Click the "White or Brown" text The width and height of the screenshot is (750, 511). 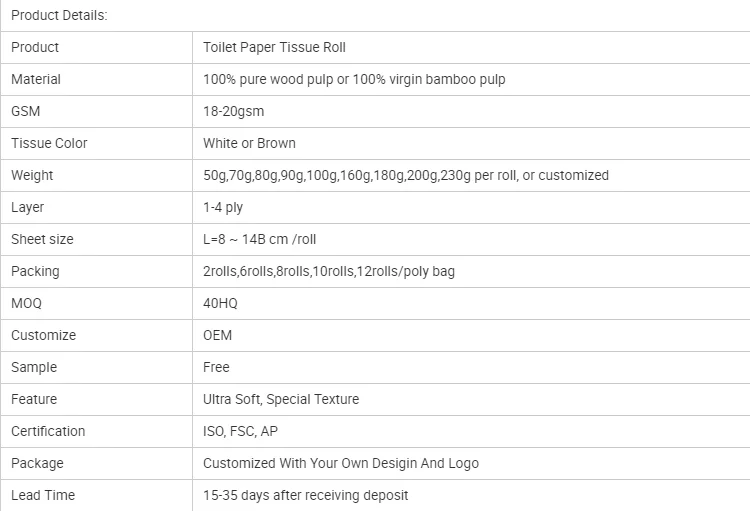coord(249,143)
